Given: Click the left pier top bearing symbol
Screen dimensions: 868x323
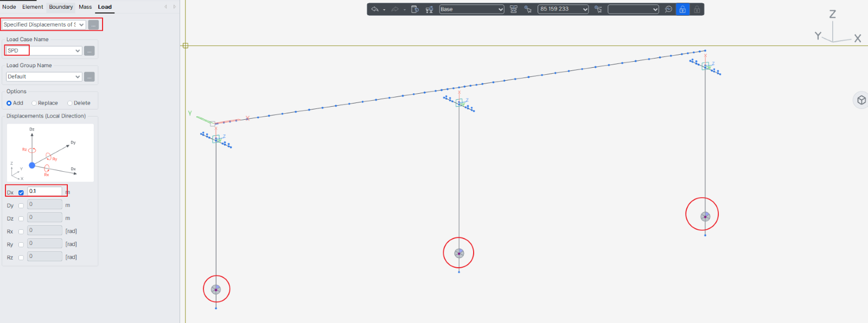Looking at the screenshot, I should tap(216, 139).
